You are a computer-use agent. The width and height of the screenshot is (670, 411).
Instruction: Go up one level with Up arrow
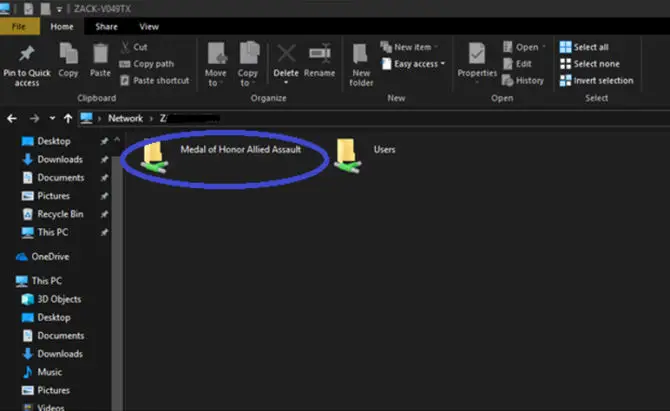(x=68, y=118)
